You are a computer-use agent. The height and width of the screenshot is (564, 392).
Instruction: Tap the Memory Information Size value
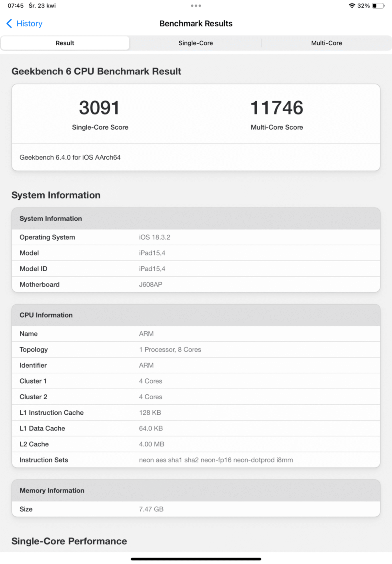pos(150,509)
